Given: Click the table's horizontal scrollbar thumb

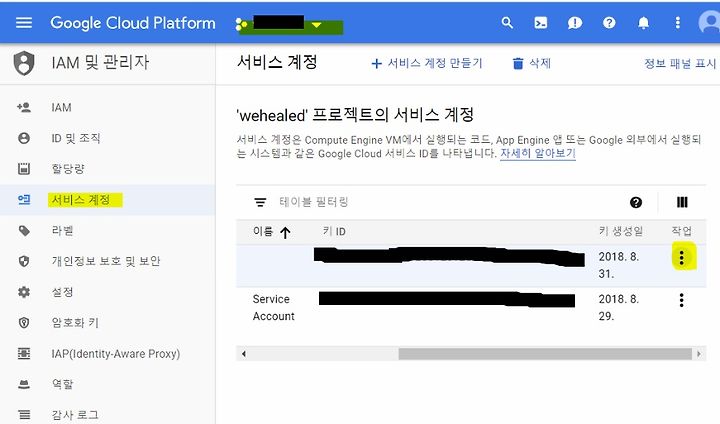Looking at the screenshot, I should point(545,354).
